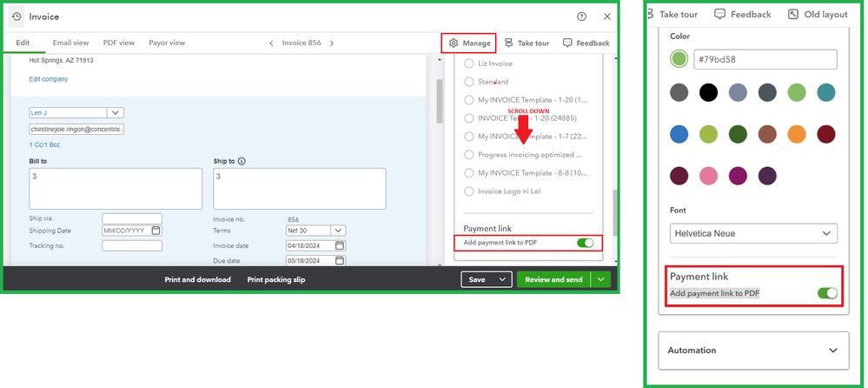
Task: Open Review and send options arrow
Action: pos(601,279)
